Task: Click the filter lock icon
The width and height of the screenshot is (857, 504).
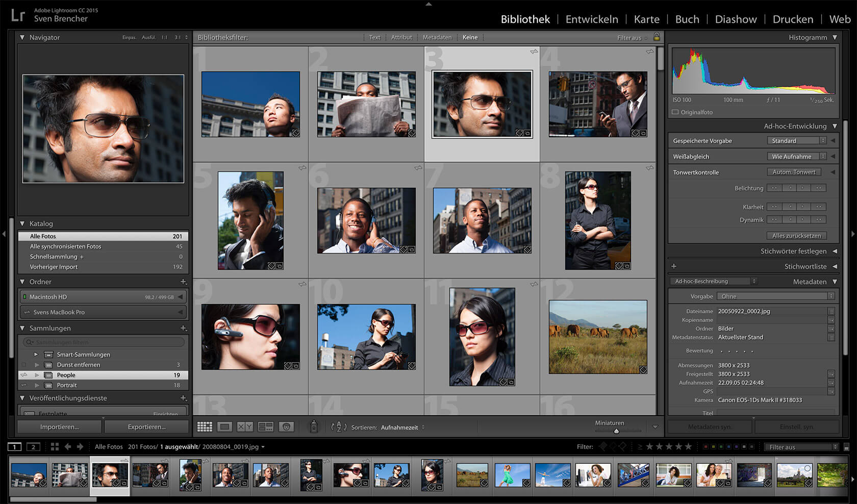Action: 657,37
